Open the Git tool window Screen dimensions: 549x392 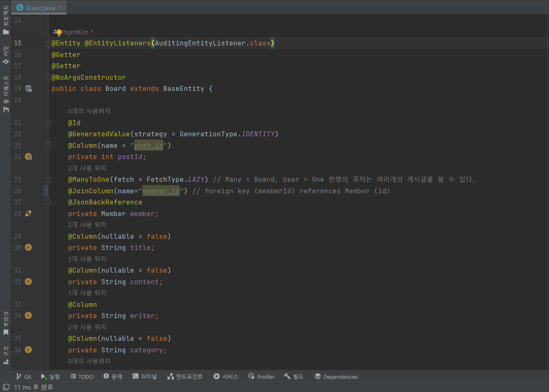click(24, 377)
